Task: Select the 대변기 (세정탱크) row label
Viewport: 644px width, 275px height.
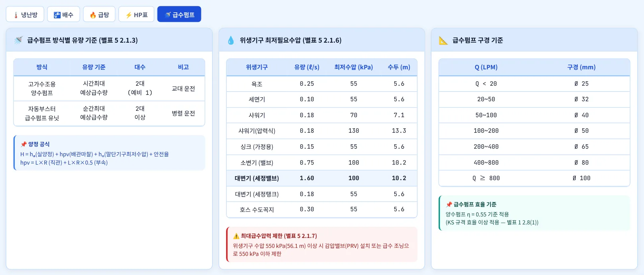Action: tap(257, 194)
